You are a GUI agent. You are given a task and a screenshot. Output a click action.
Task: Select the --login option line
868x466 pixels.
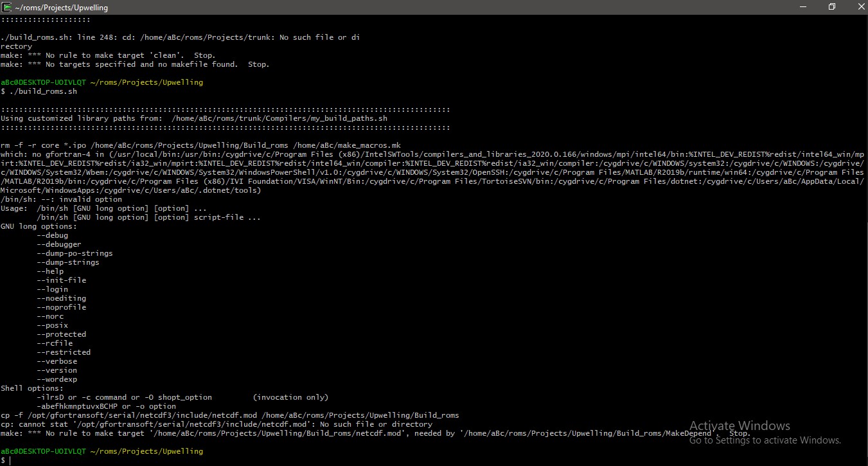coord(52,289)
